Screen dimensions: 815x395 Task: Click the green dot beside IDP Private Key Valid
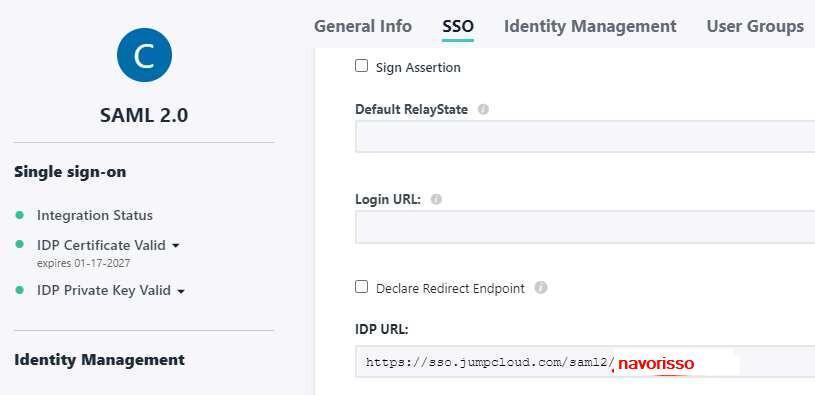click(20, 290)
